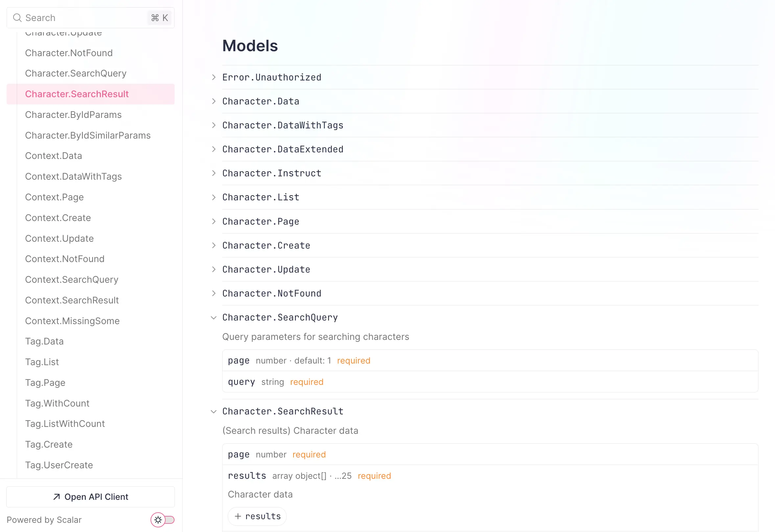Select Tag.WithCount in the sidebar
775x532 pixels.
57,403
